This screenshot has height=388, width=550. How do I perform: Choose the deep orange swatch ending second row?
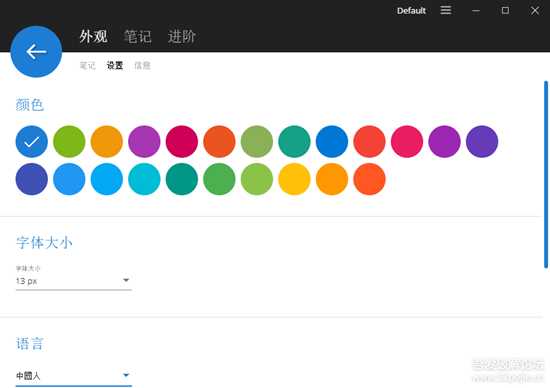(x=369, y=179)
